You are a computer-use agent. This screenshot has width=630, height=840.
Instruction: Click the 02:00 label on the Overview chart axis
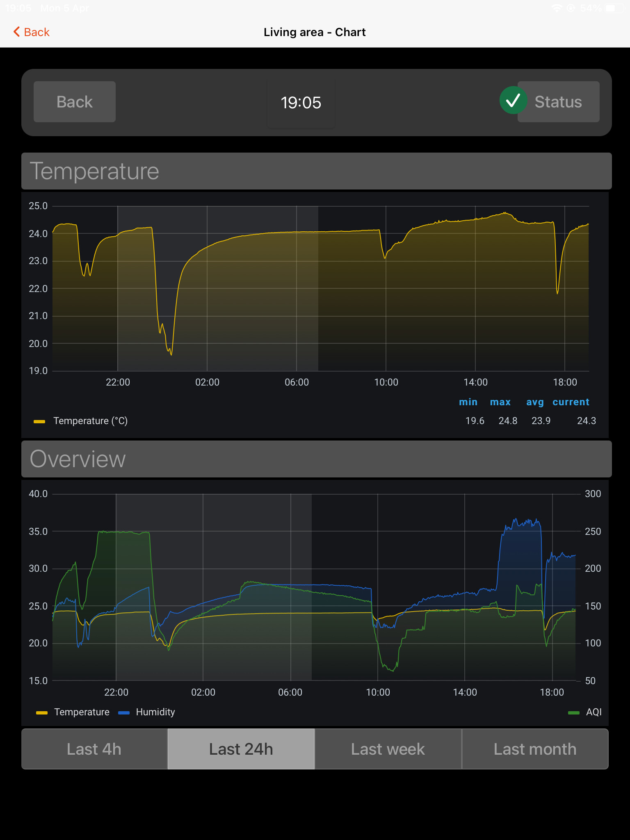[x=203, y=692]
